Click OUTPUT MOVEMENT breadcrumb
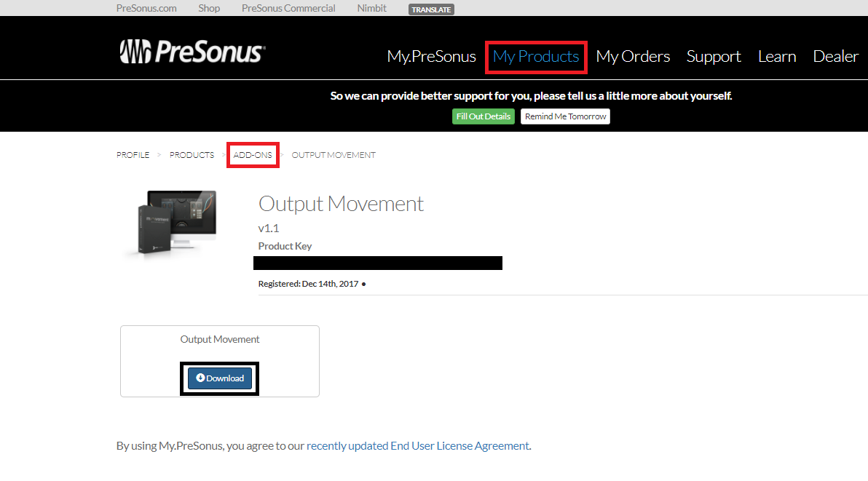 click(x=334, y=155)
